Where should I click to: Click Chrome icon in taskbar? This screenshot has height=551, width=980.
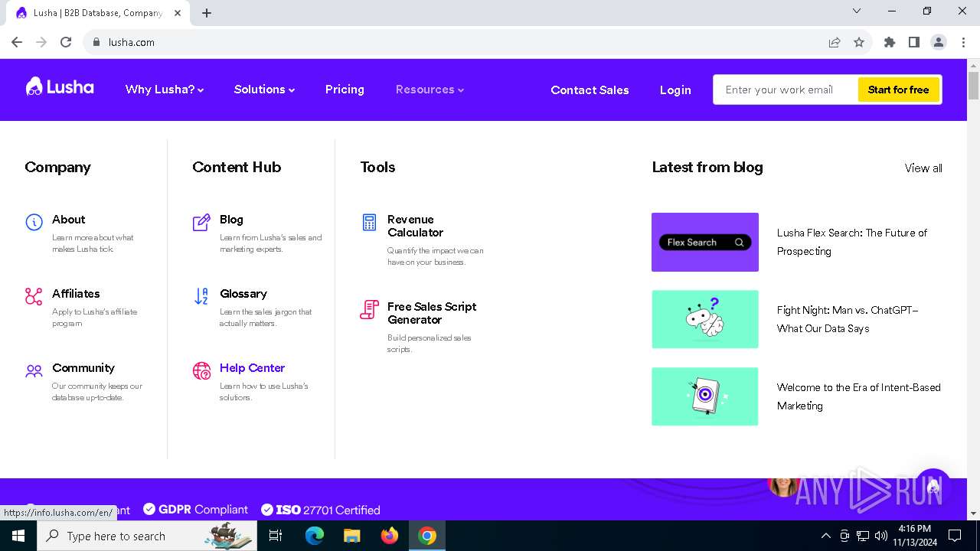click(x=427, y=536)
